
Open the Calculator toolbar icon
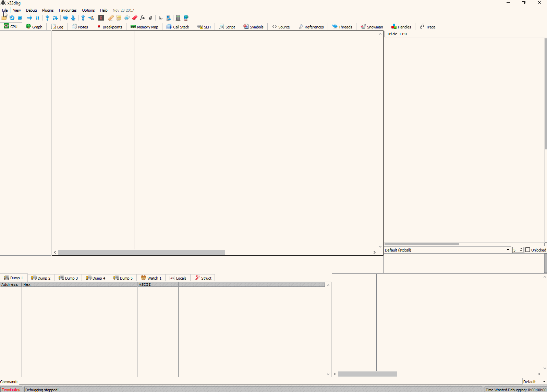pyautogui.click(x=178, y=18)
